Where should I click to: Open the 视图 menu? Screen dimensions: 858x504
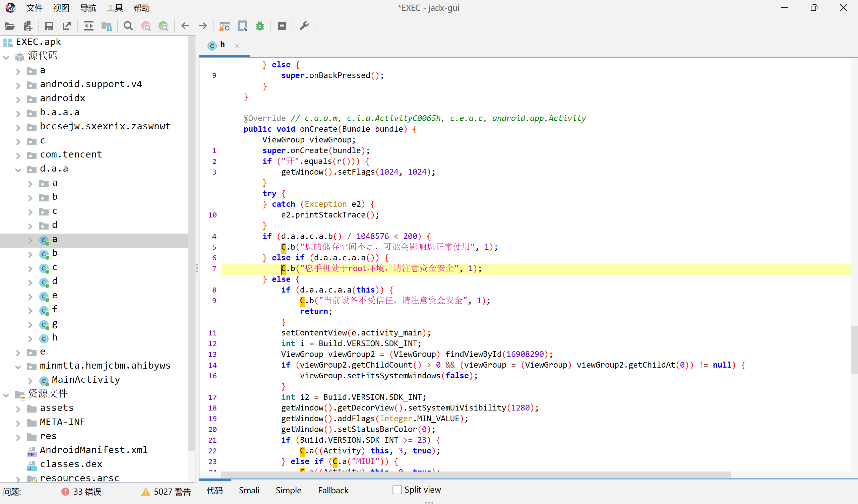(x=61, y=8)
